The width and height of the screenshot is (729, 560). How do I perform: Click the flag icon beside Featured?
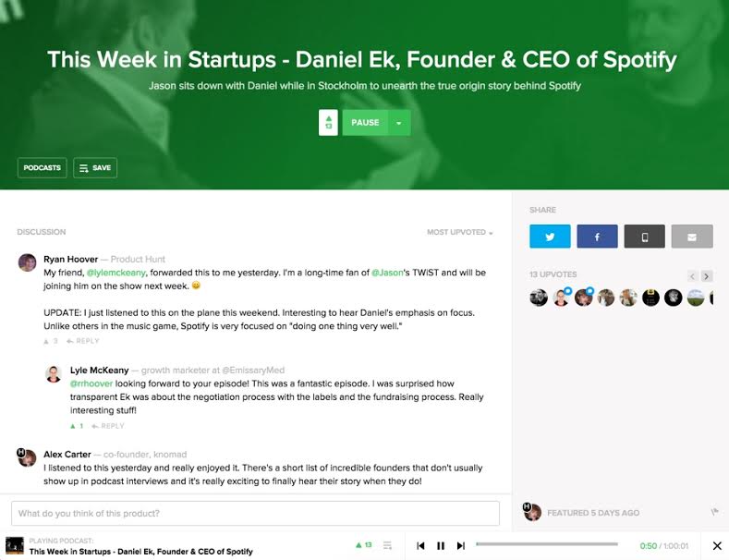[714, 512]
